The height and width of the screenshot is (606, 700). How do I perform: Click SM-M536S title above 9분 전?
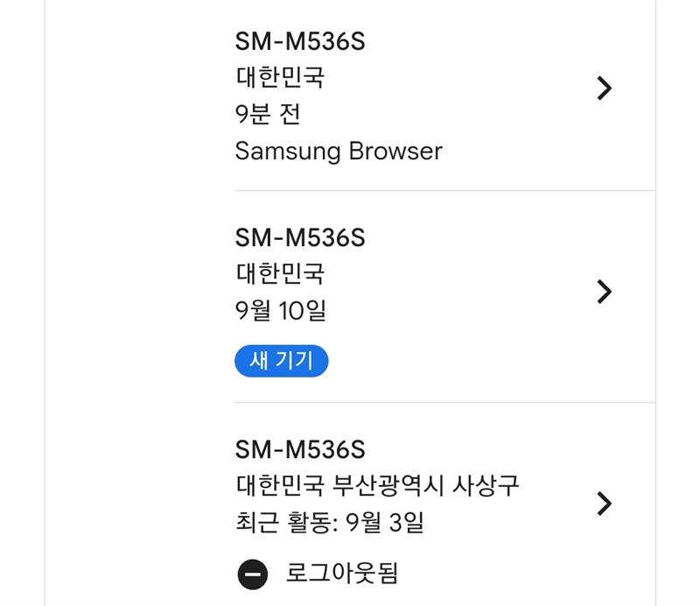[x=299, y=41]
